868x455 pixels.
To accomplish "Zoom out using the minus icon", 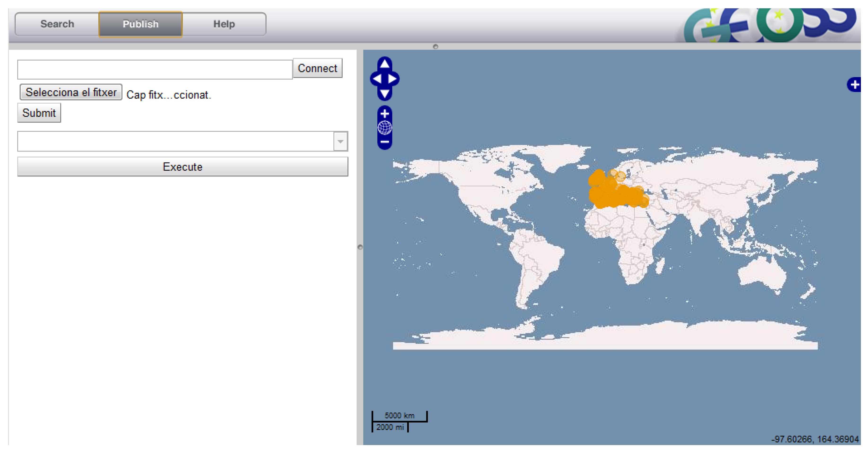I will click(384, 142).
